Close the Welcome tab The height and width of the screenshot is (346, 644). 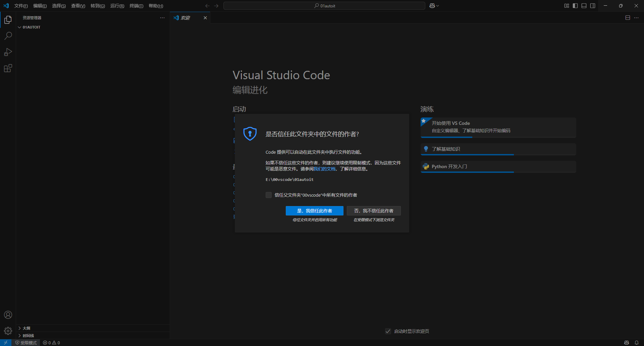(x=205, y=18)
